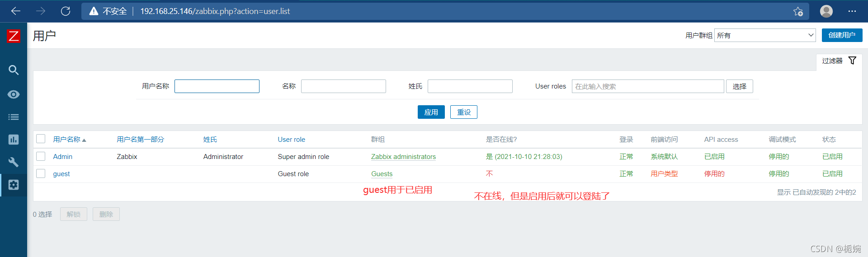Click guest's 'Guest role' cell
The height and width of the screenshot is (257, 868).
(x=293, y=174)
